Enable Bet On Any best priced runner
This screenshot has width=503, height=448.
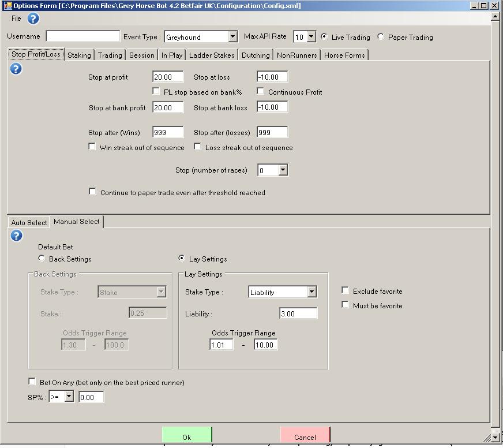click(x=32, y=382)
